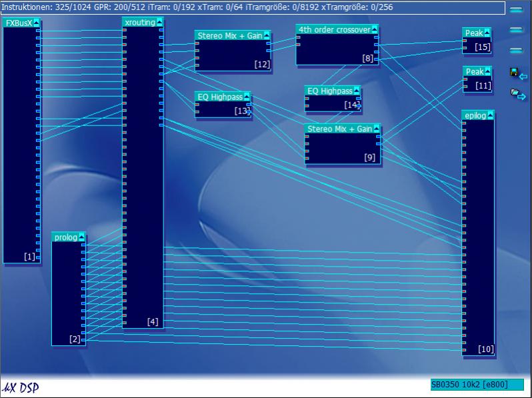Select the 4th order crossover title bar

point(333,29)
